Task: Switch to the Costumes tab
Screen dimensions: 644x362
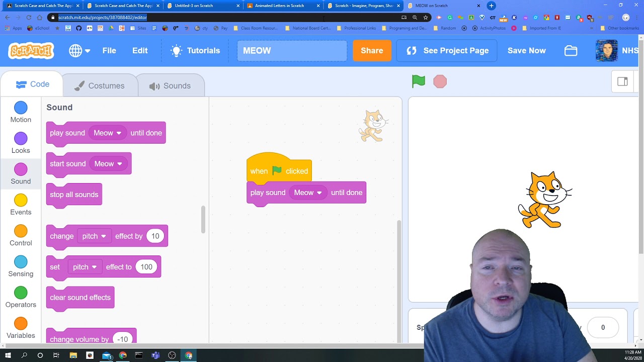Action: pos(99,85)
